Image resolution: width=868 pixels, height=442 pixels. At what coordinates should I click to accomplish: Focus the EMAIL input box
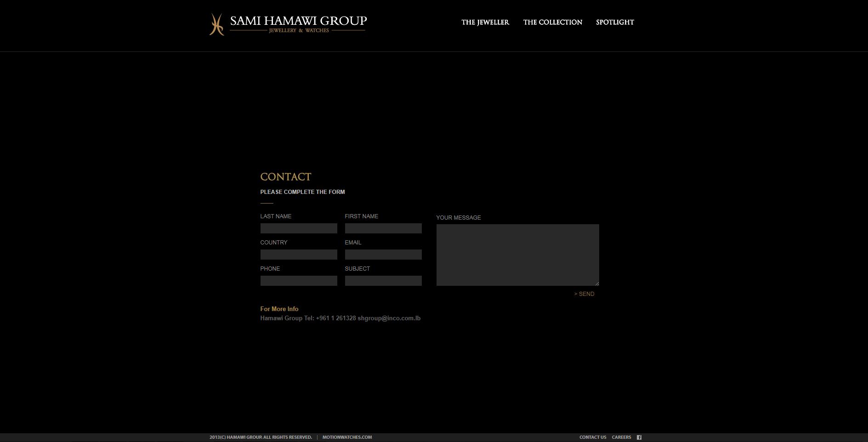[383, 254]
